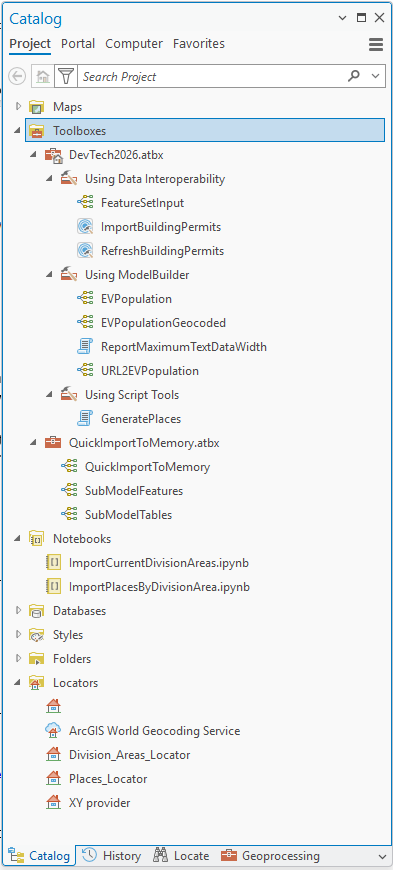This screenshot has width=393, height=870.
Task: Open the Catalog pane hamburger menu
Action: 376,44
